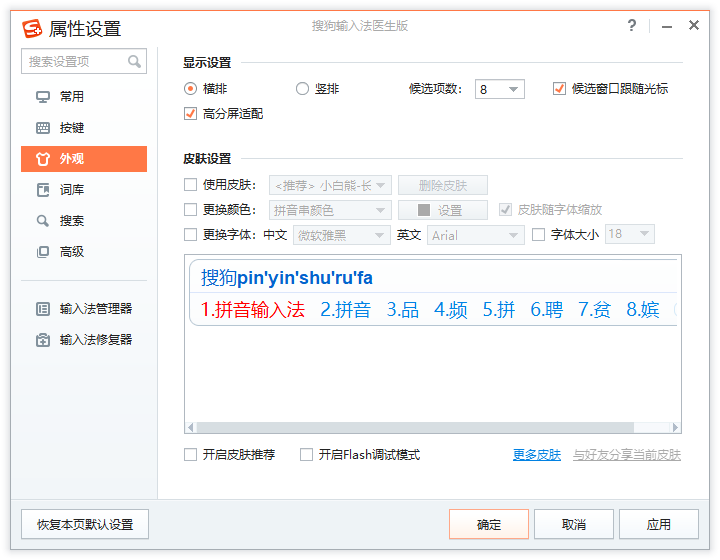Click the repair icon beside 输入法修复器
This screenshot has width=720, height=560.
coord(43,340)
